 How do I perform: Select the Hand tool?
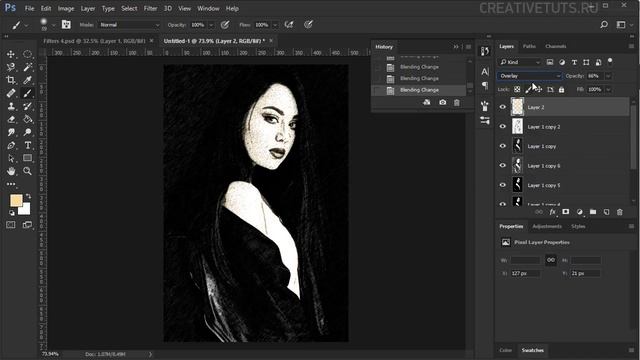[11, 171]
